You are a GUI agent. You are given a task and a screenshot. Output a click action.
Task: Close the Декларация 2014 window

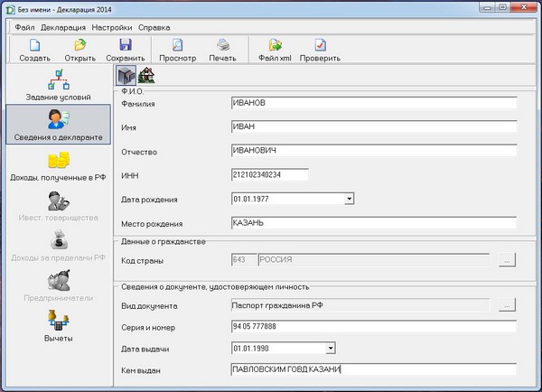524,7
